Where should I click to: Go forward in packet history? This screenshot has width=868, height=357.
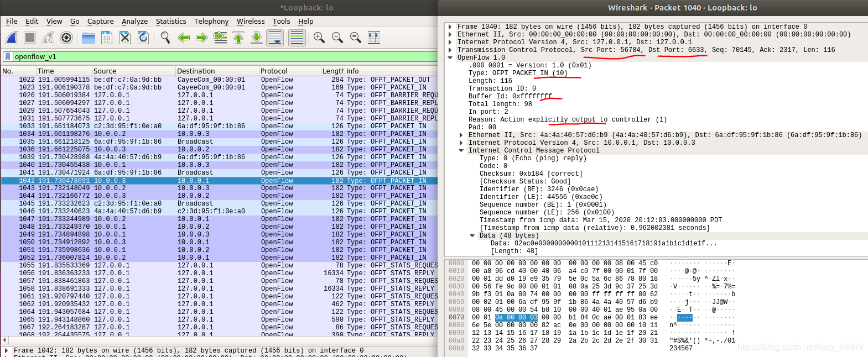[x=202, y=38]
